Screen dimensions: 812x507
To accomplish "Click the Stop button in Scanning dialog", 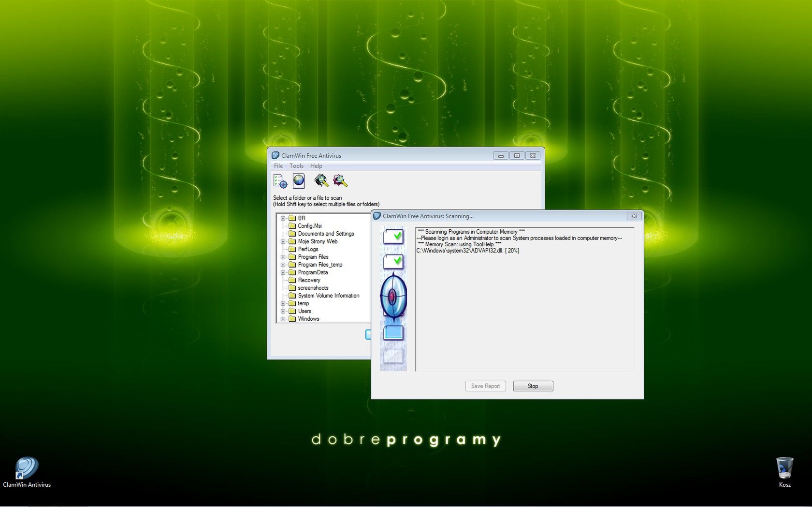I will coord(533,386).
